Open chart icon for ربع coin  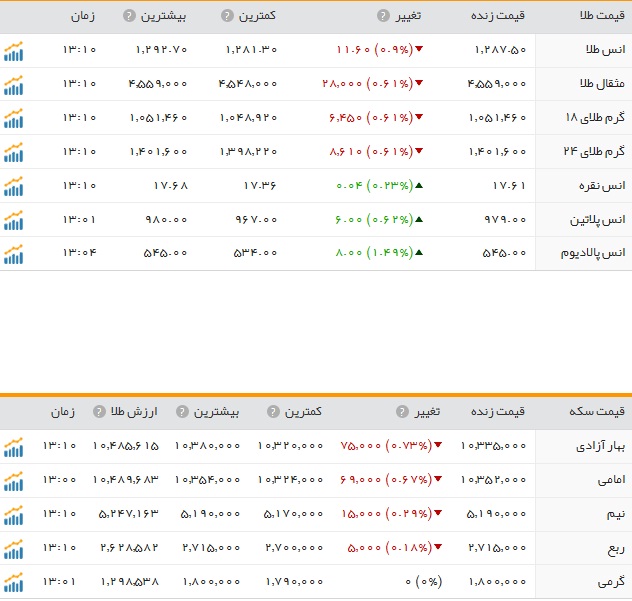coord(14,549)
